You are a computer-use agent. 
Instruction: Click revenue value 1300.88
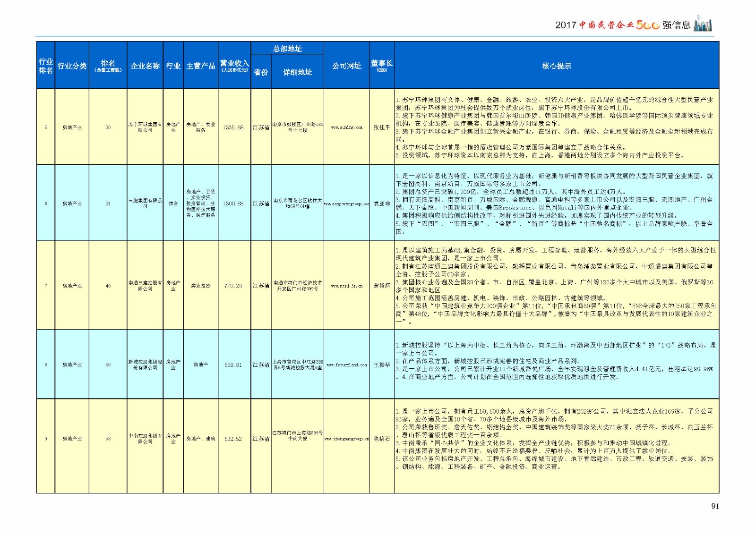[233, 203]
